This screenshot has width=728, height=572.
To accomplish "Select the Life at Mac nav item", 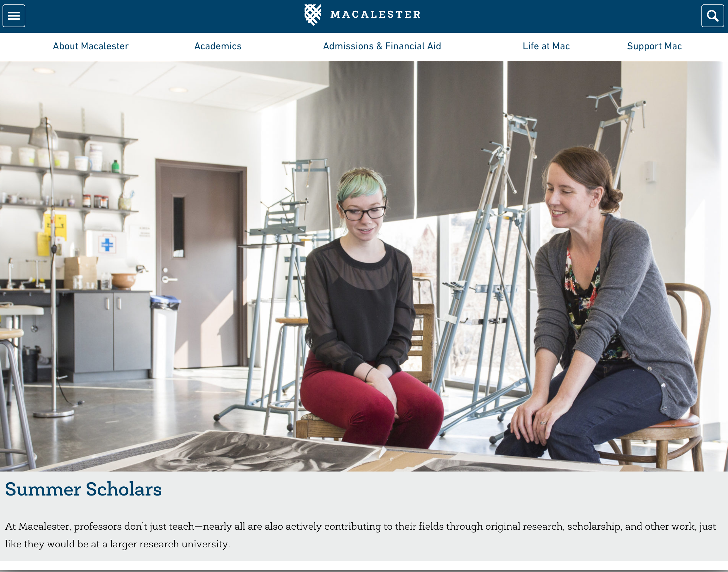I will point(546,46).
